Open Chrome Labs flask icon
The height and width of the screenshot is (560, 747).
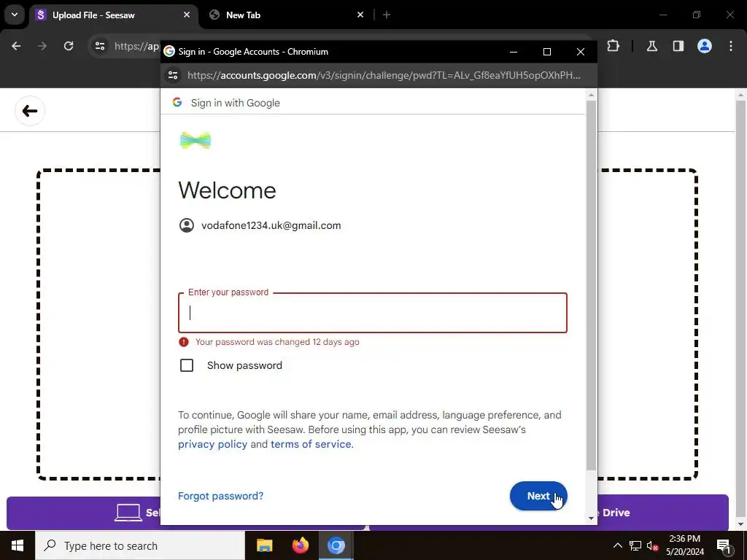(652, 46)
